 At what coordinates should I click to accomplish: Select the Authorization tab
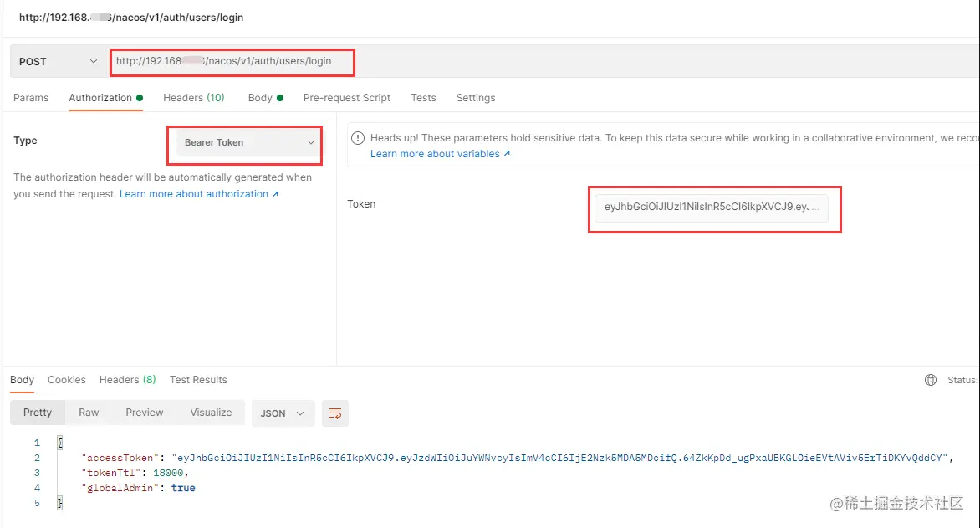(105, 98)
